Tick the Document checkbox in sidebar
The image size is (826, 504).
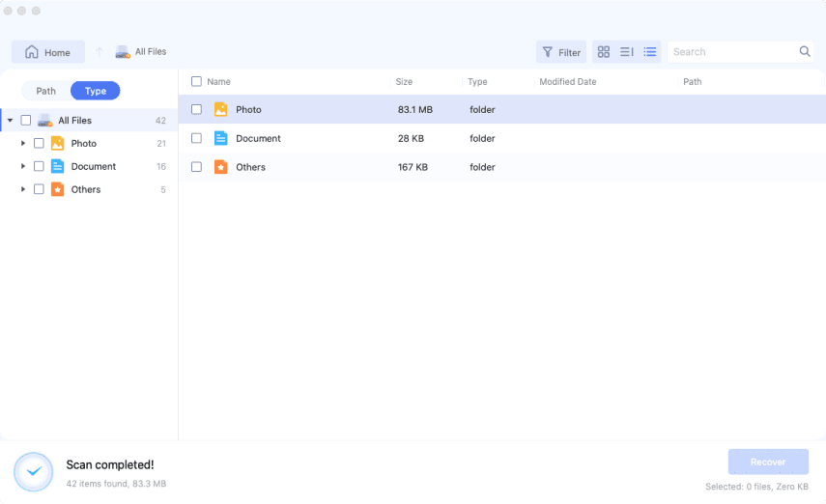click(x=39, y=166)
